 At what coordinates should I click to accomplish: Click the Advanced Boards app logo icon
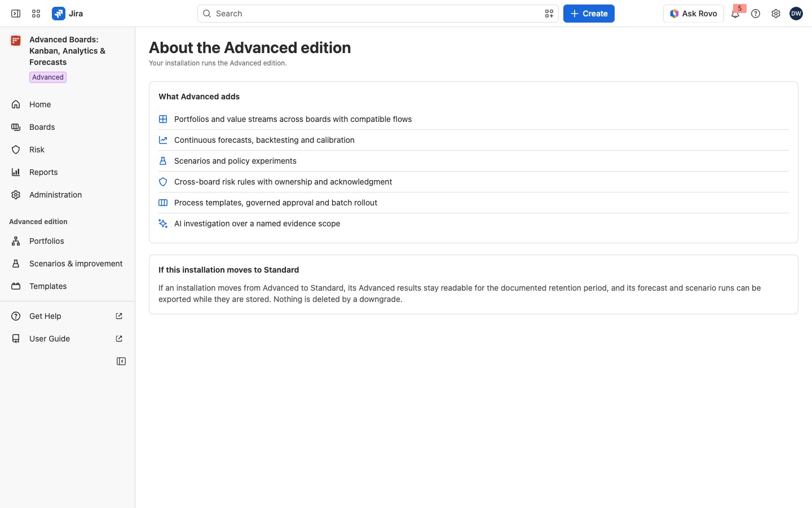pos(16,41)
